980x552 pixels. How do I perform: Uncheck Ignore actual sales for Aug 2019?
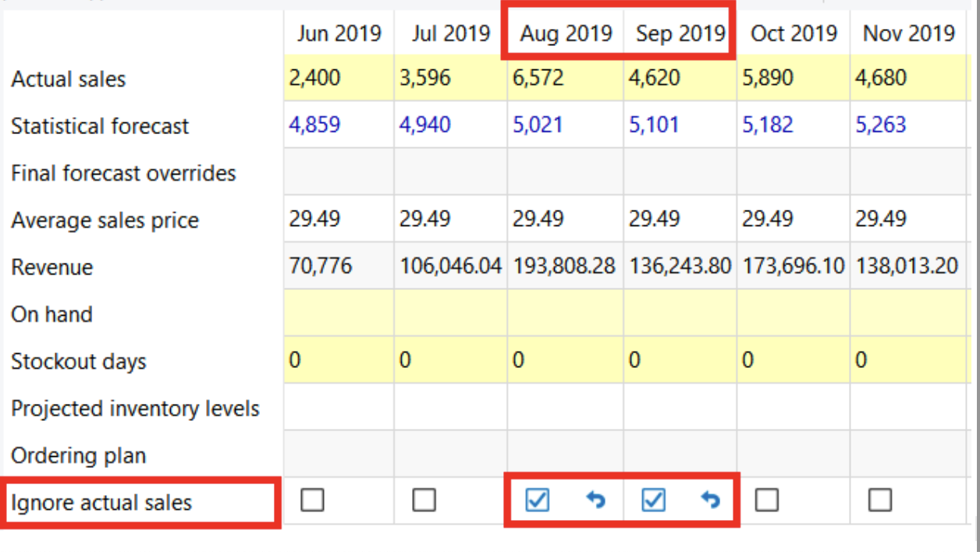pyautogui.click(x=537, y=500)
